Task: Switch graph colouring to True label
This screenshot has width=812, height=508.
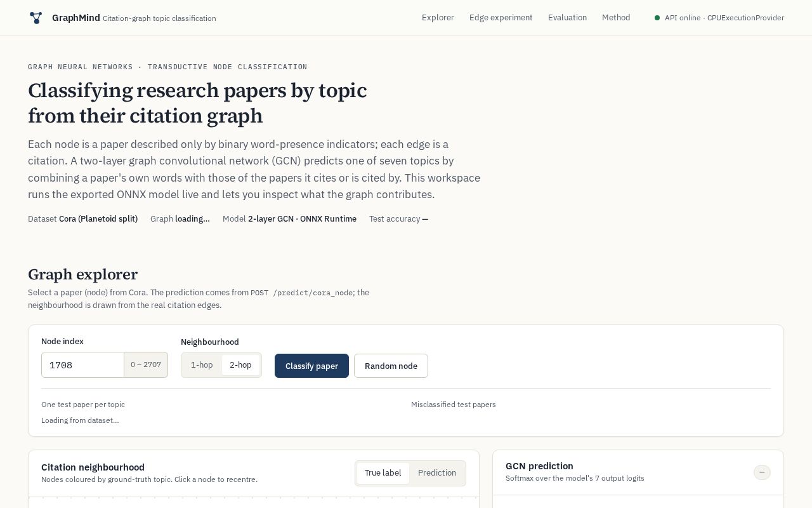Action: pos(383,473)
